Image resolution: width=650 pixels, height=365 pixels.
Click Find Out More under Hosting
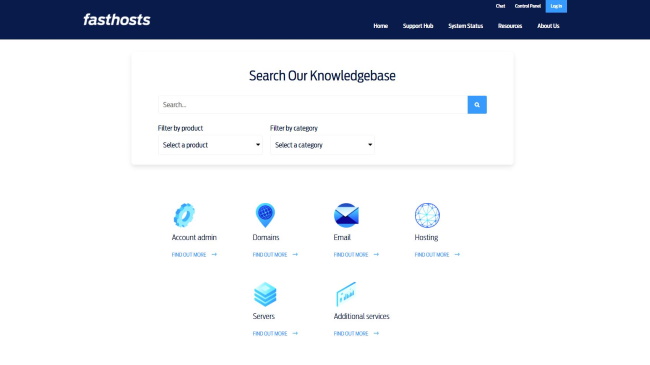[432, 255]
